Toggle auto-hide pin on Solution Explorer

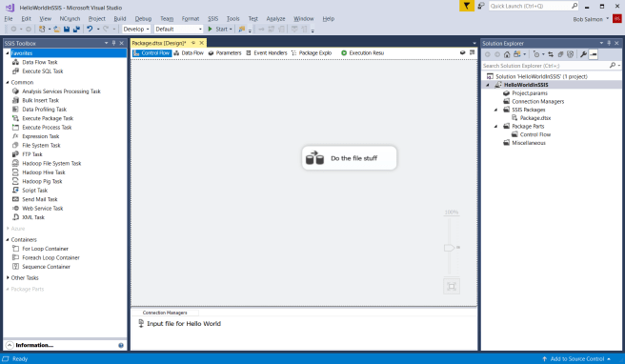609,43
